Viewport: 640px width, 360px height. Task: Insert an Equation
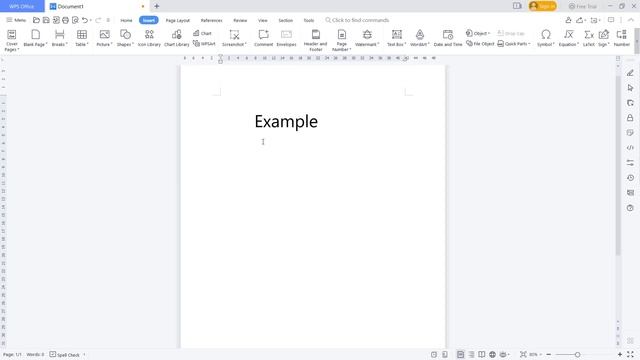click(569, 38)
